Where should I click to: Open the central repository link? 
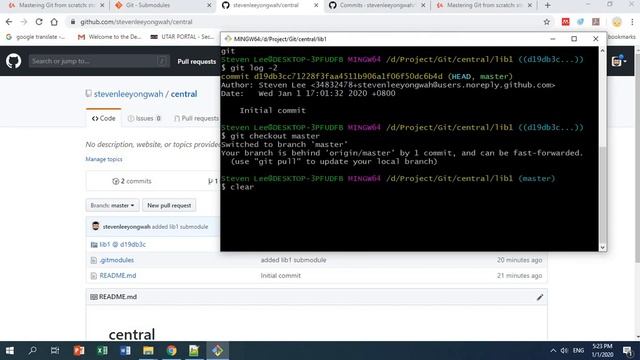click(x=184, y=94)
